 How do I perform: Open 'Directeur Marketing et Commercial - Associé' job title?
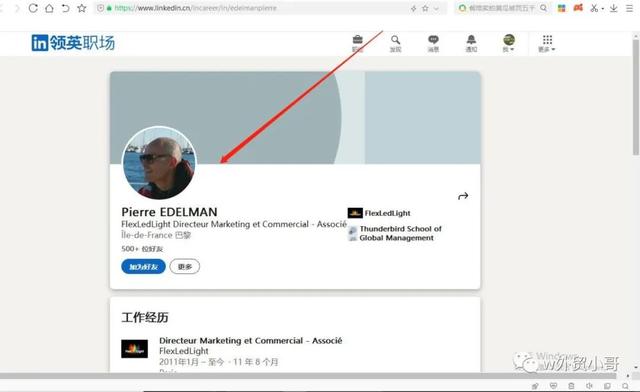pos(251,341)
